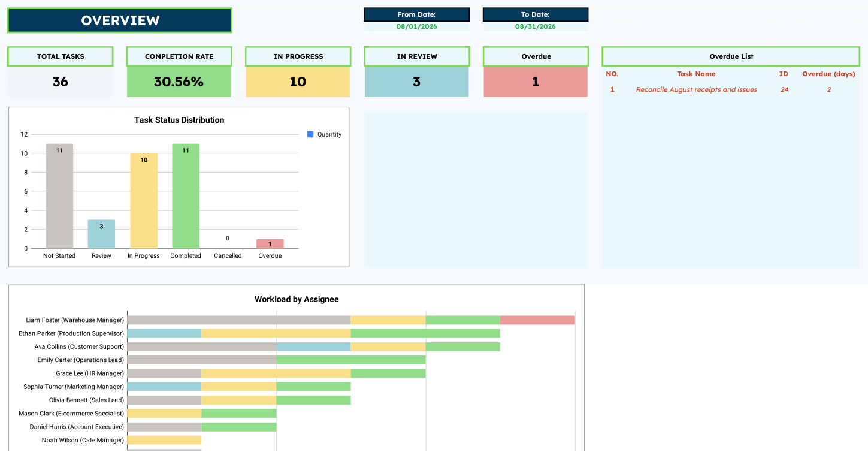Select the green Completed bar in status chart
This screenshot has width=868, height=458.
click(x=186, y=196)
